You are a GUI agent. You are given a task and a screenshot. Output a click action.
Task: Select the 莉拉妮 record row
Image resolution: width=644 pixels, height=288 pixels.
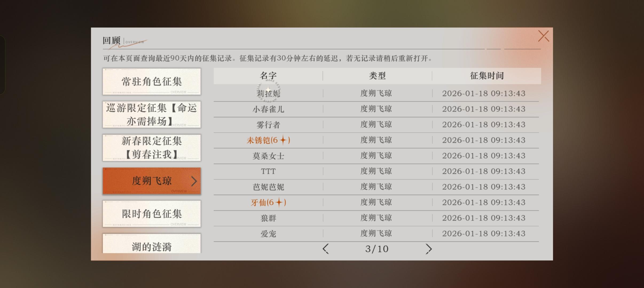(268, 94)
